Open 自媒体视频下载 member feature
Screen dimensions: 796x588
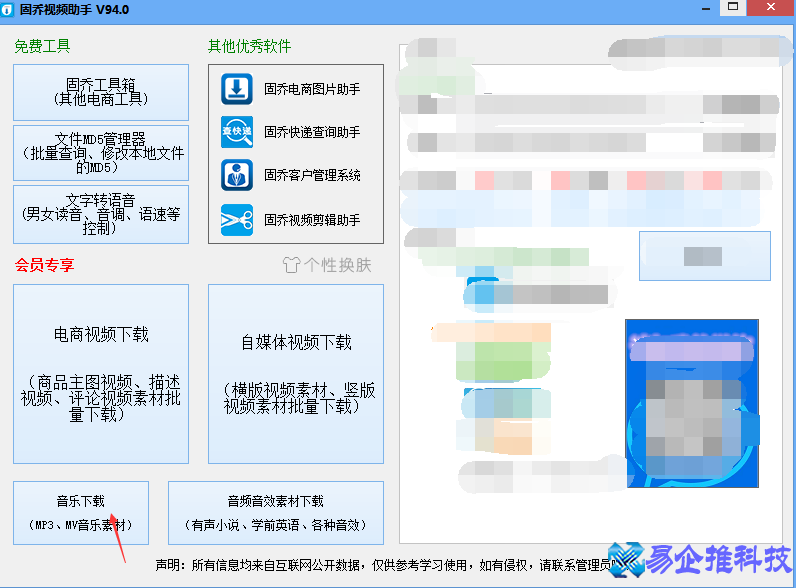[x=296, y=374]
